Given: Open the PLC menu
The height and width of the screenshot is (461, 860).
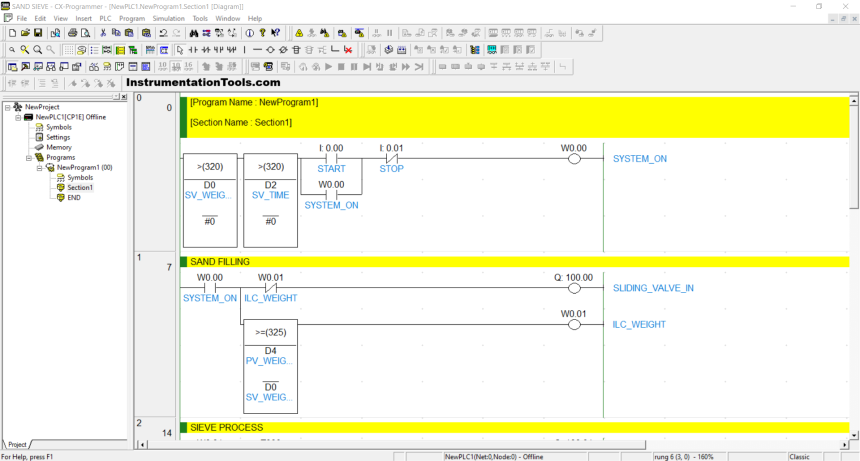Looking at the screenshot, I should click(105, 18).
